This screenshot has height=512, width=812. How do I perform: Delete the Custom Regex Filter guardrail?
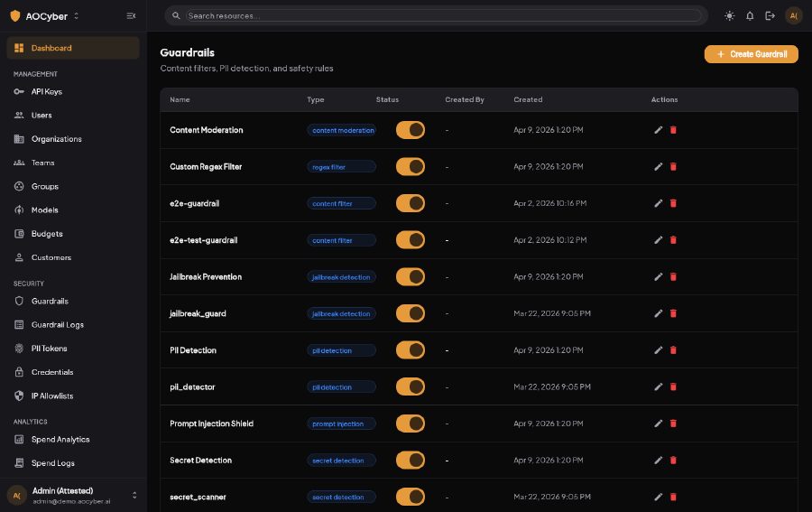pos(673,167)
